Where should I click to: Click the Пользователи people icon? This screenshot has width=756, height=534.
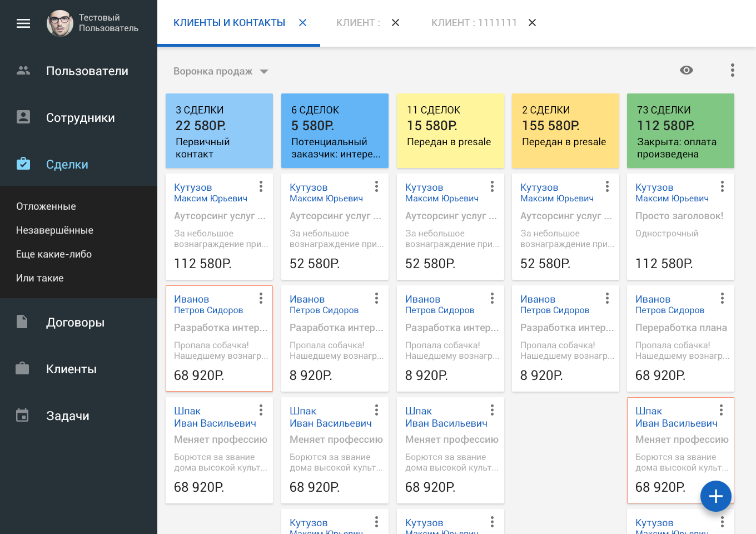click(x=23, y=71)
